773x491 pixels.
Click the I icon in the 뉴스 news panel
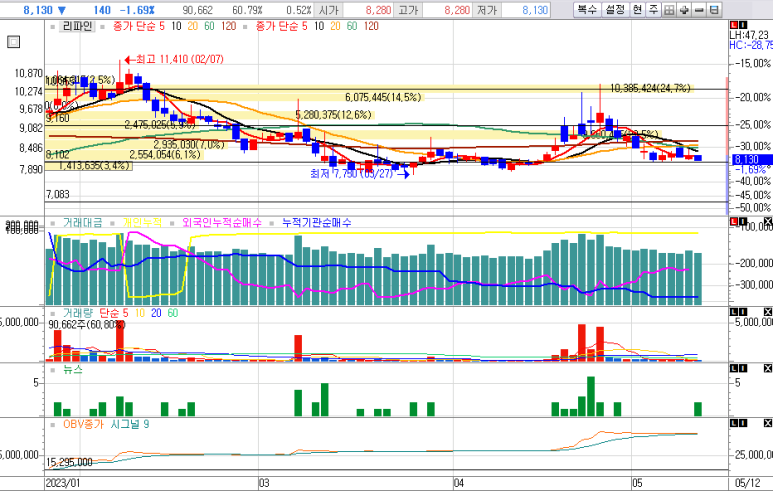coord(743,368)
